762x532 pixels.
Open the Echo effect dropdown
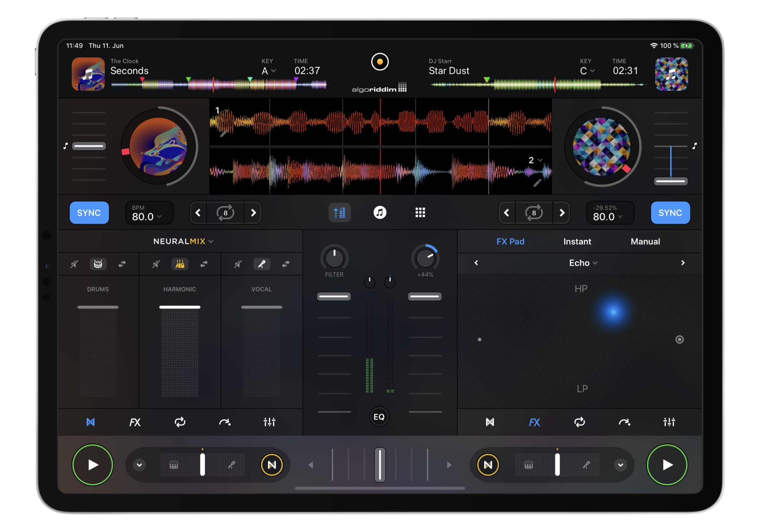click(583, 263)
